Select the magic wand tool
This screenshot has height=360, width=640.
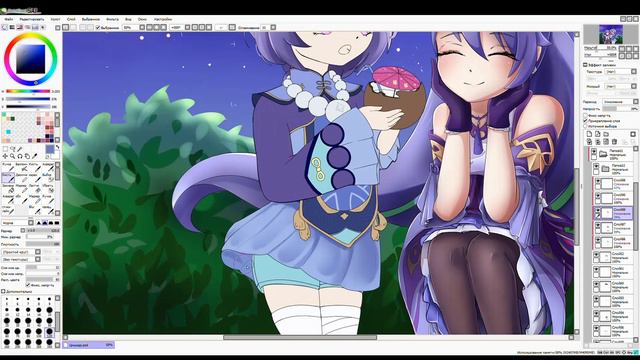[20, 149]
